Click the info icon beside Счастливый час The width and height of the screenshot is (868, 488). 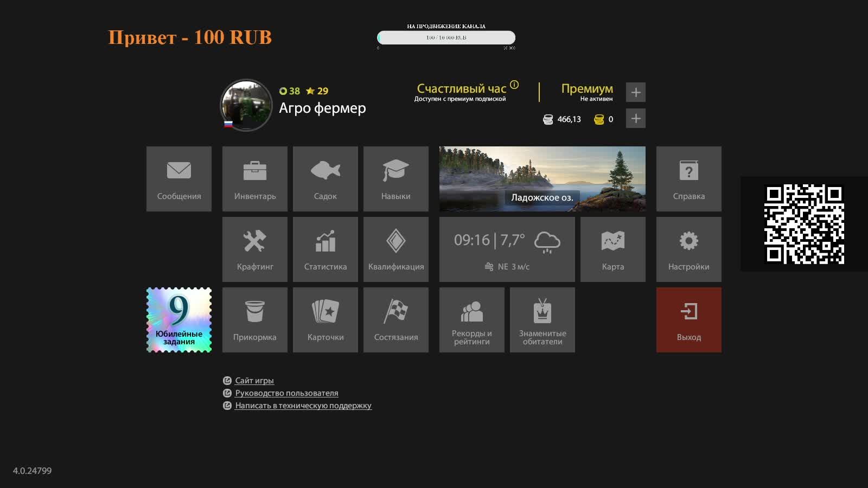(514, 85)
